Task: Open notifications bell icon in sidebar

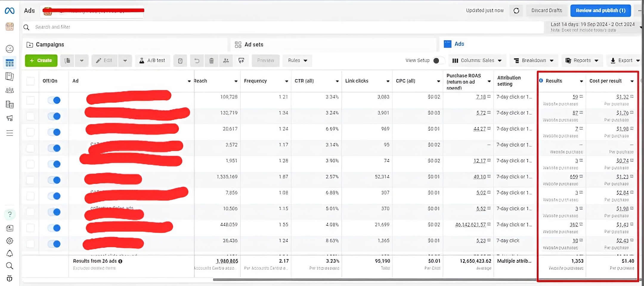Action: 10,253
